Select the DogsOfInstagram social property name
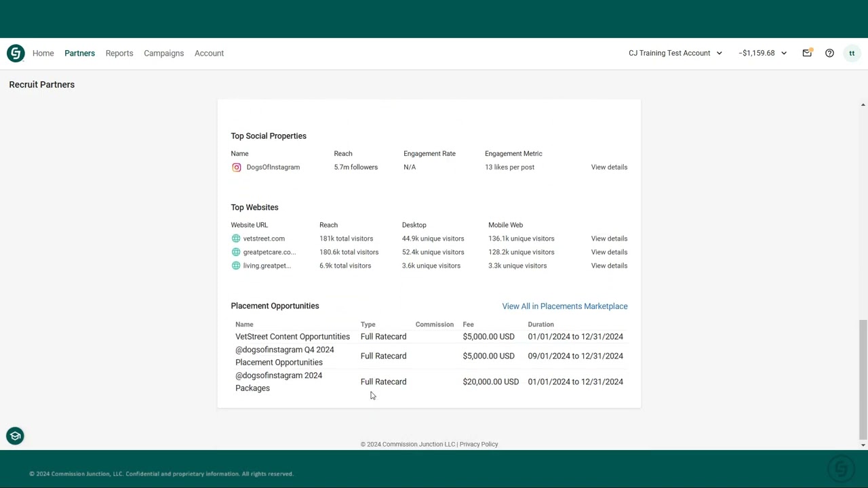This screenshot has height=488, width=868. click(x=273, y=167)
